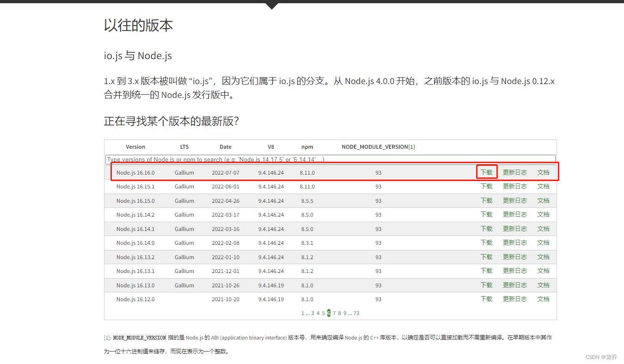Click 下载 for Node.js 16.13.2
The image size is (624, 364).
[486, 257]
